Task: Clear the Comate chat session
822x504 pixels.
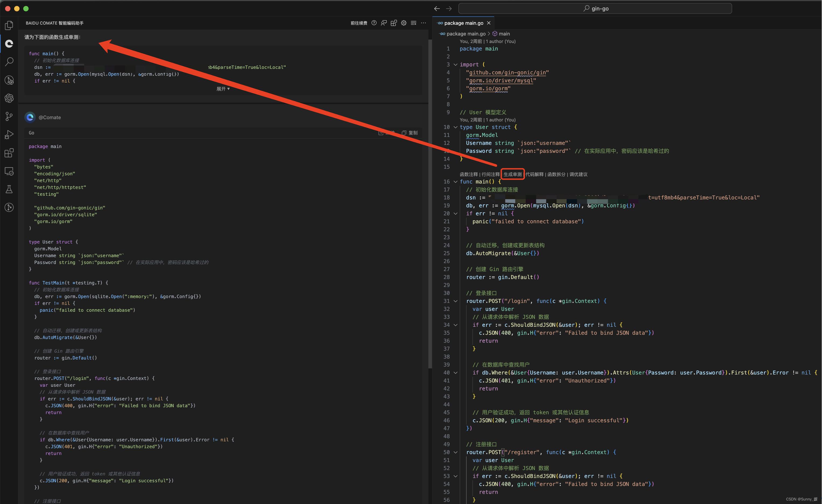Action: (x=414, y=23)
